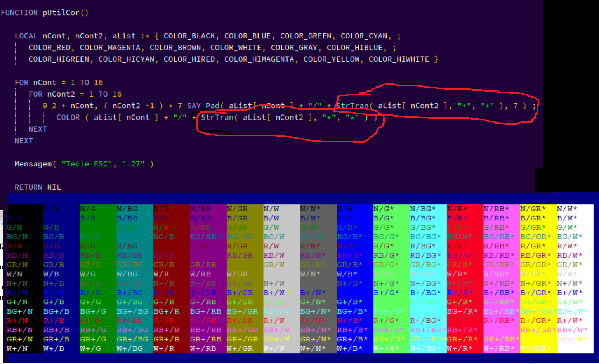Click the COLOR_HIMAGENTA constant
This screenshot has height=364, width=599.
pyautogui.click(x=259, y=59)
